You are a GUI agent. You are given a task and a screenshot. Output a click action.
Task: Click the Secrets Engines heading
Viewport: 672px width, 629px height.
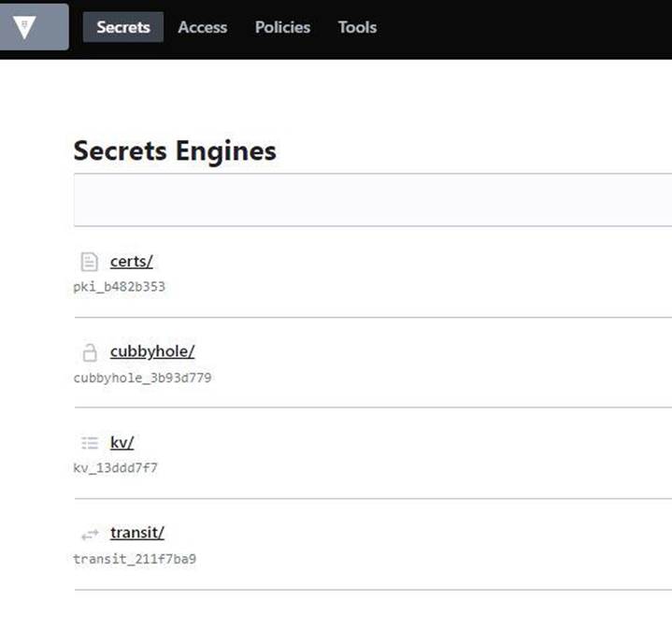175,150
